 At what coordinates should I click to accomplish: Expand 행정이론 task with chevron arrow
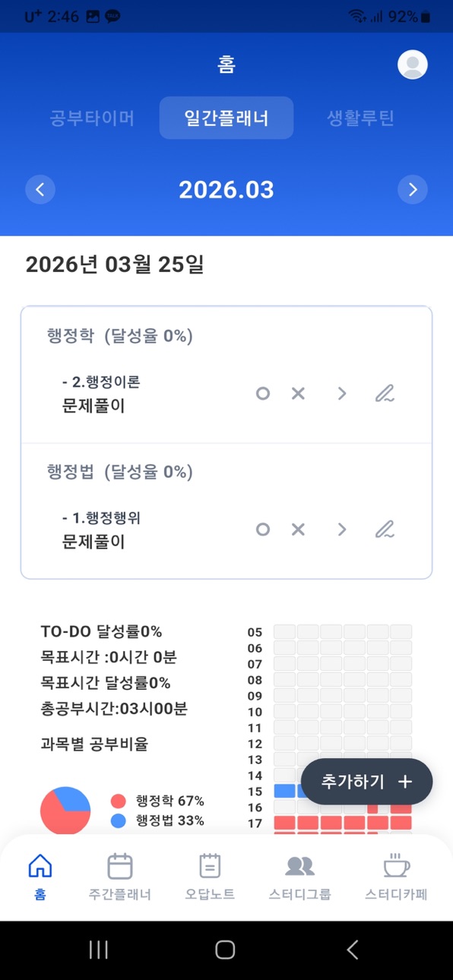click(x=342, y=394)
